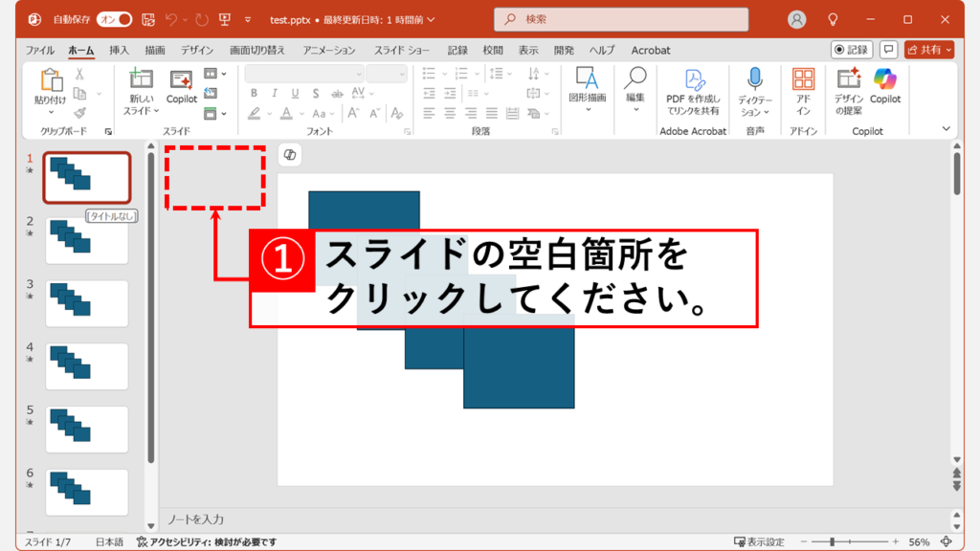The width and height of the screenshot is (980, 551).
Task: Click the Format Painter brush icon
Action: 79,113
